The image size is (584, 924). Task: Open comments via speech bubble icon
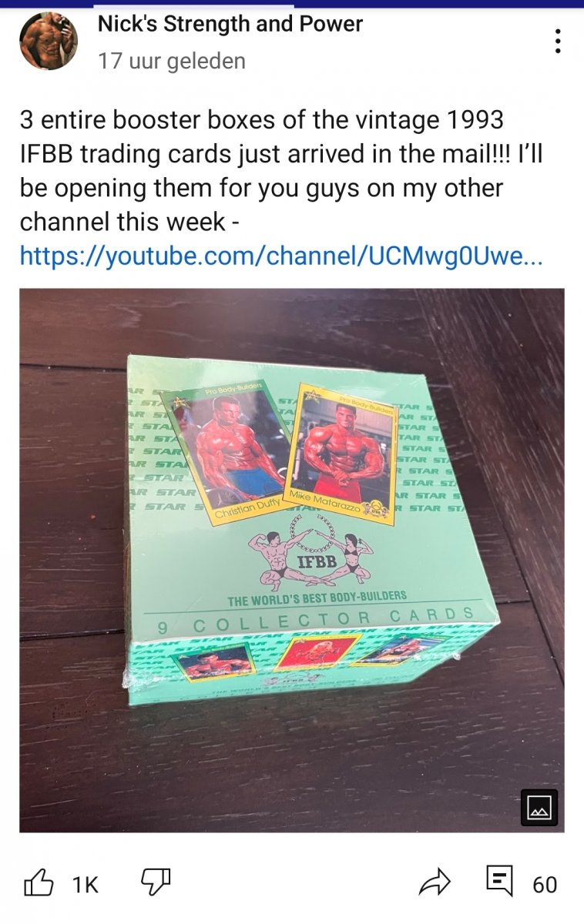(499, 882)
